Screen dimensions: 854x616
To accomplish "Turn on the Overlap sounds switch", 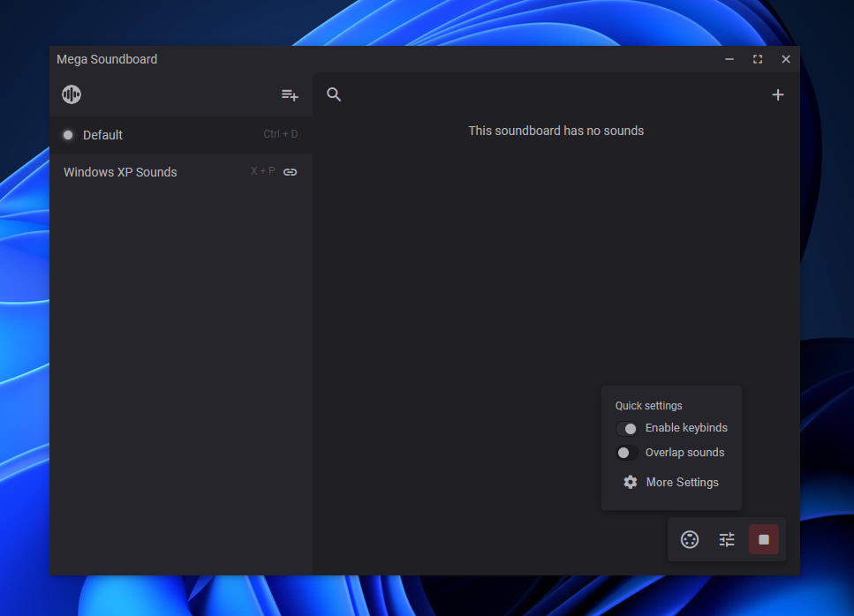I will coord(627,453).
